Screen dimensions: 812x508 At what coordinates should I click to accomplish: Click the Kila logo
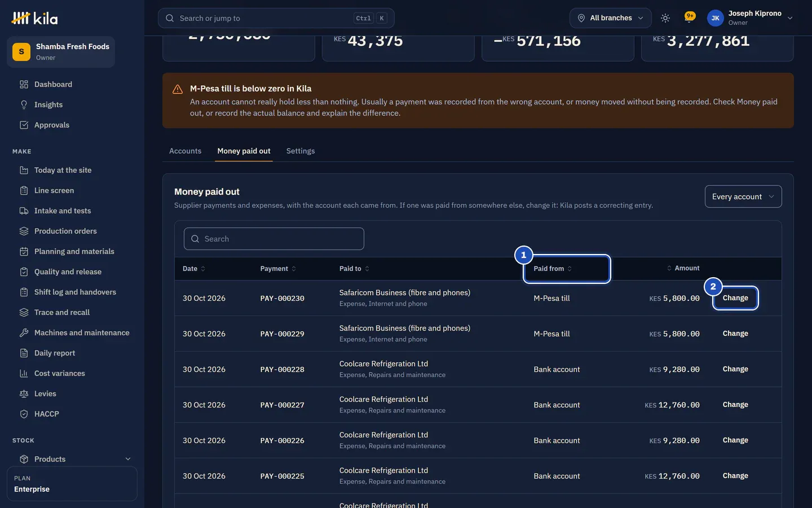click(34, 18)
